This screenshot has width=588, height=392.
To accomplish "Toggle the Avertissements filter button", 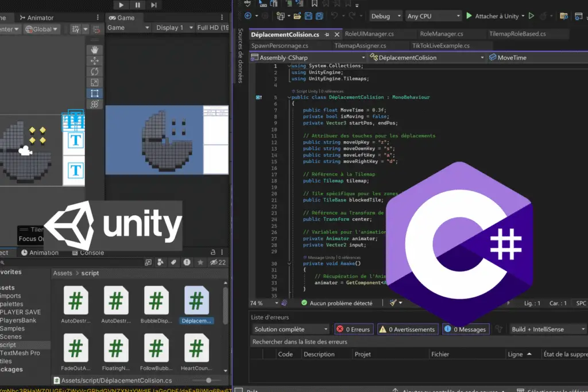I will click(407, 329).
